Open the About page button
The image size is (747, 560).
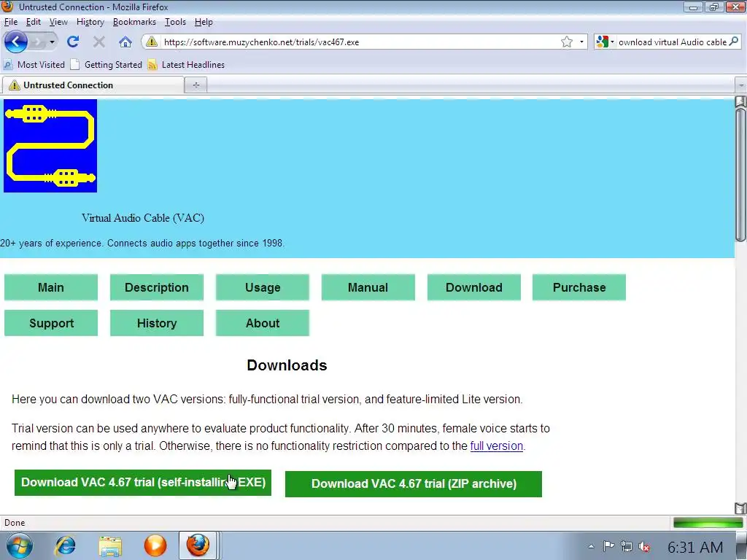(263, 323)
